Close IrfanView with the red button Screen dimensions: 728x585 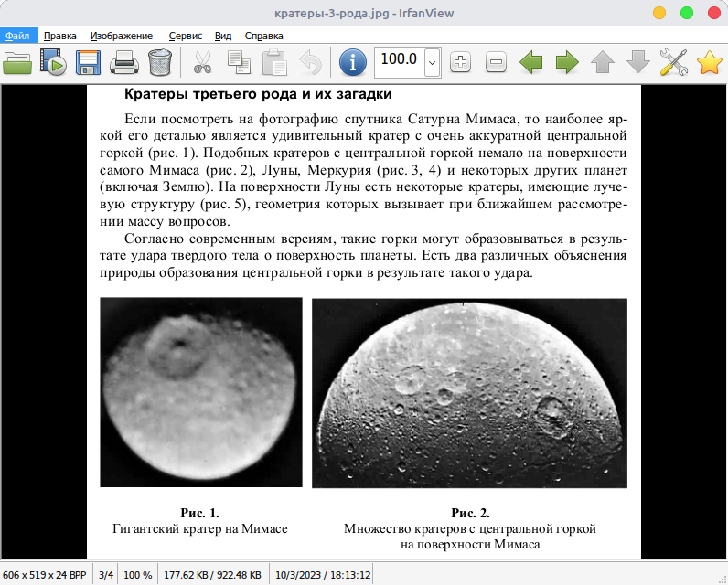point(714,13)
